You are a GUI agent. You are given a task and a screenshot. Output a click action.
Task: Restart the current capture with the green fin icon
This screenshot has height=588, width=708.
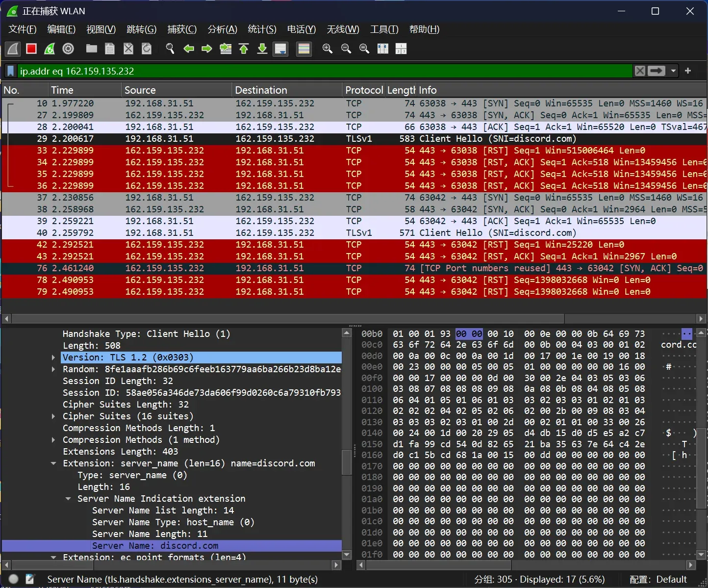pos(50,49)
